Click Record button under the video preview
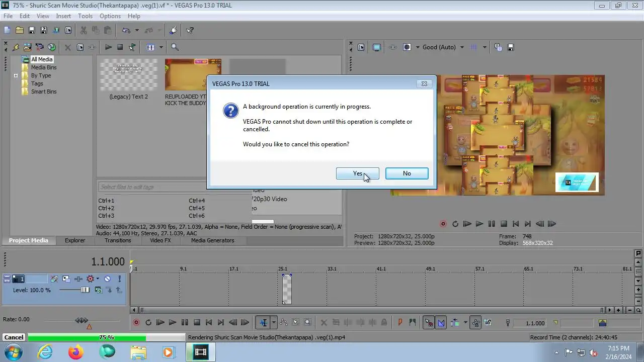Image resolution: width=644 pixels, height=362 pixels. coord(443,224)
